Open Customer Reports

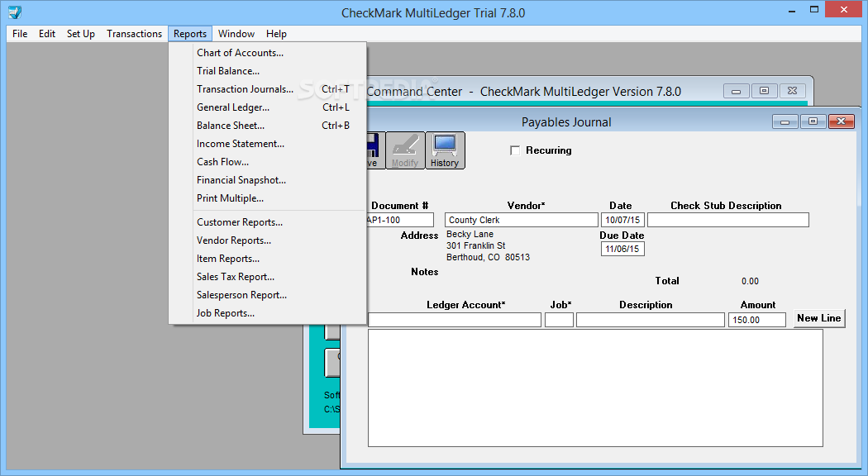[x=267, y=222]
